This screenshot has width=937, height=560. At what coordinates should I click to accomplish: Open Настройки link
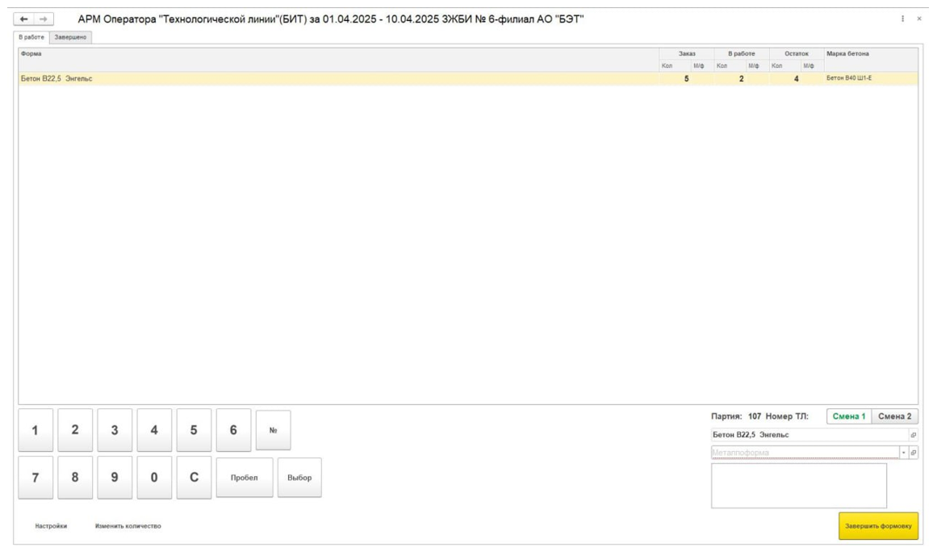coord(51,526)
